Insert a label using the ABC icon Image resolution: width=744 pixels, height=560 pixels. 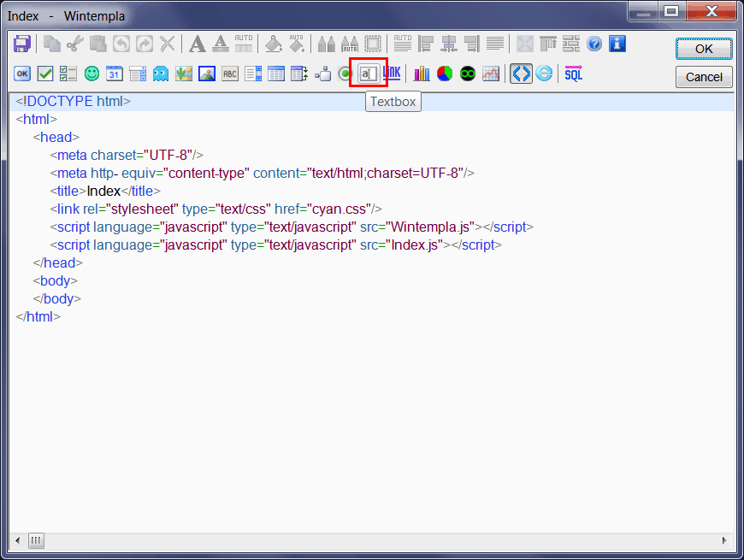point(230,74)
